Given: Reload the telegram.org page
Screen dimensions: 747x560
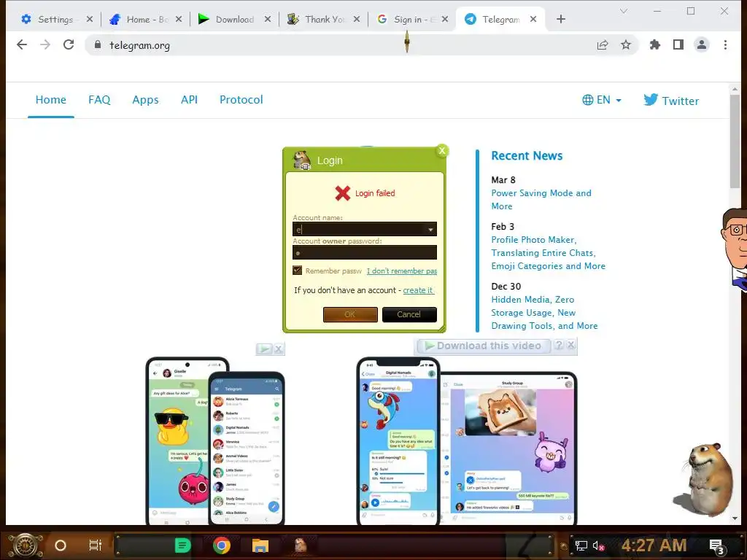Looking at the screenshot, I should [69, 44].
